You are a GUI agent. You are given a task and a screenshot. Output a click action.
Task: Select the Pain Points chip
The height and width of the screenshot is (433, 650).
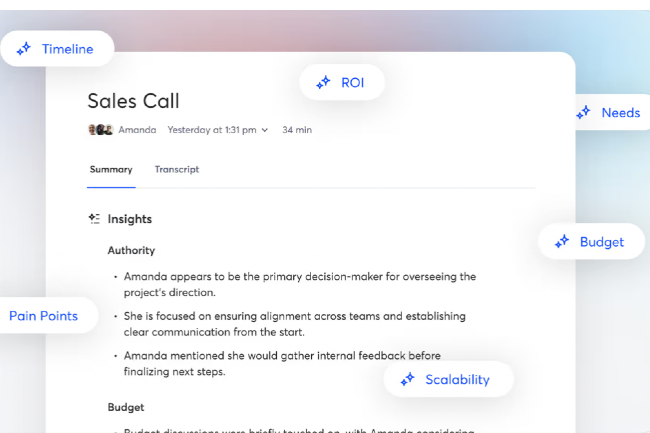[x=43, y=316]
